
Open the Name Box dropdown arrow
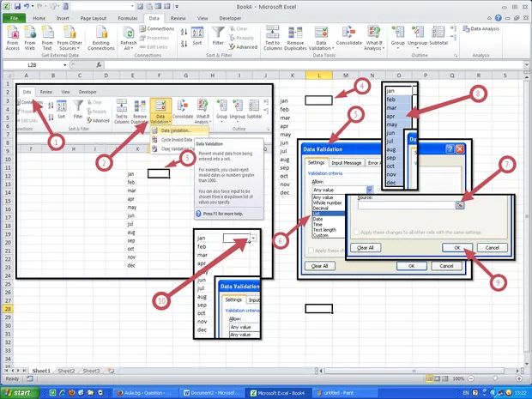click(65, 65)
